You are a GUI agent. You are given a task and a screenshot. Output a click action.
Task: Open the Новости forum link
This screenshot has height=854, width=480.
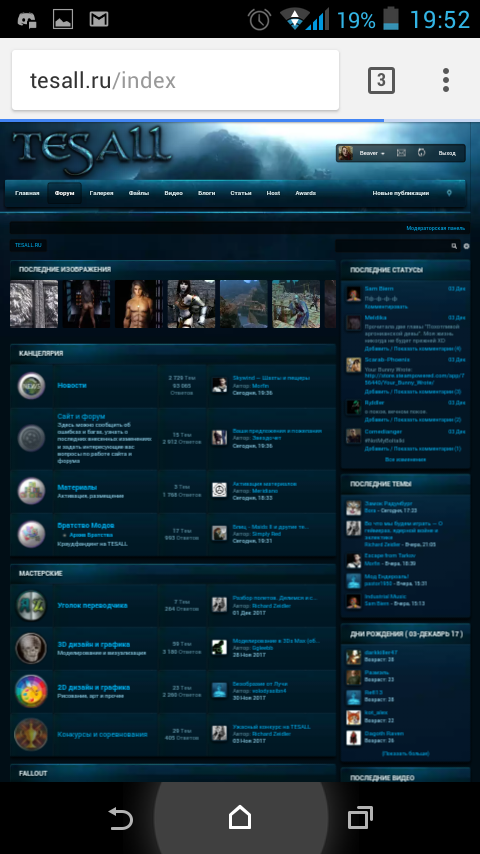(x=72, y=386)
